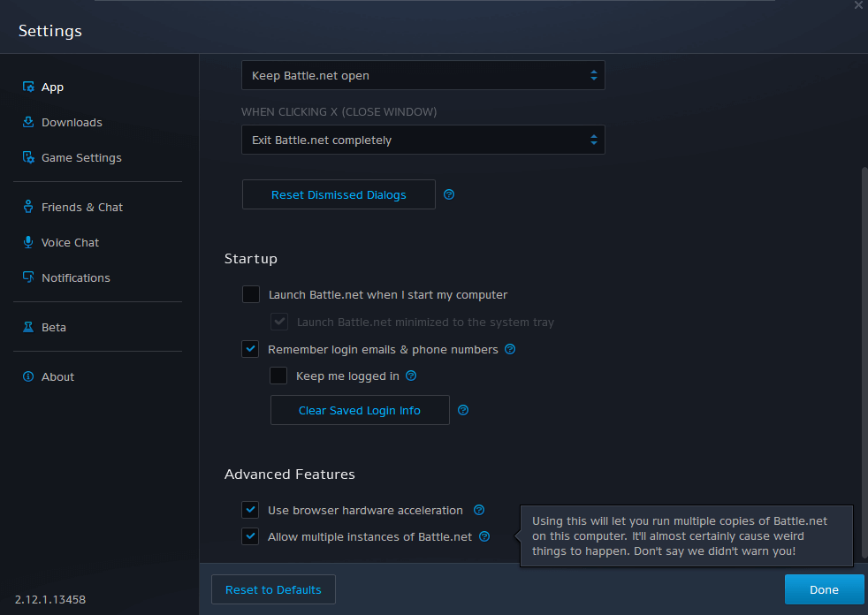Enable Launch Battle.net when I start my computer

tap(251, 294)
